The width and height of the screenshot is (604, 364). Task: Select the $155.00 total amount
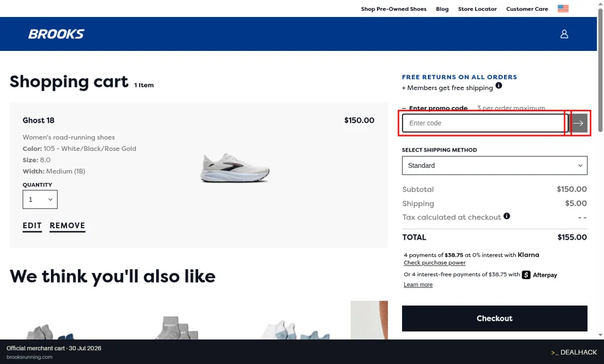[x=572, y=238]
